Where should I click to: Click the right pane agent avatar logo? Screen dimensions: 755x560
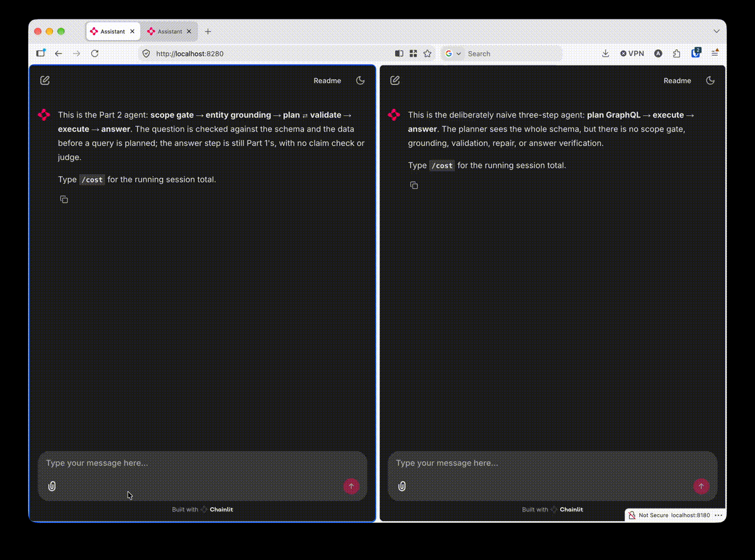(394, 115)
